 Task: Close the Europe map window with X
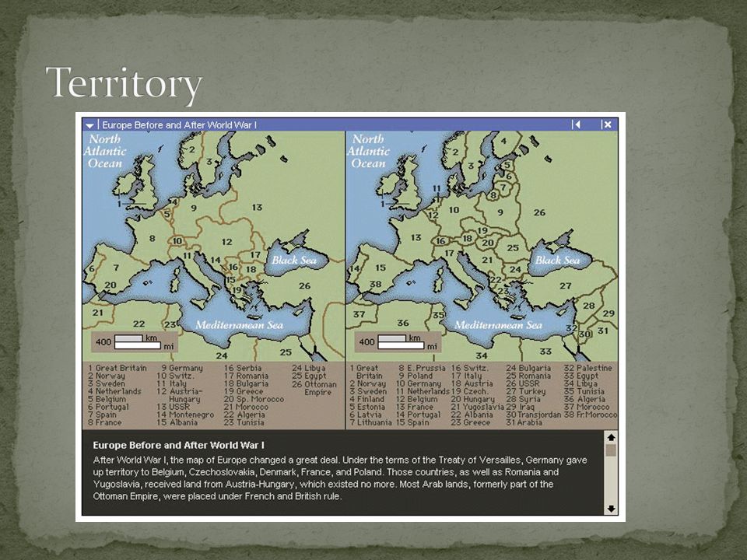coord(606,124)
